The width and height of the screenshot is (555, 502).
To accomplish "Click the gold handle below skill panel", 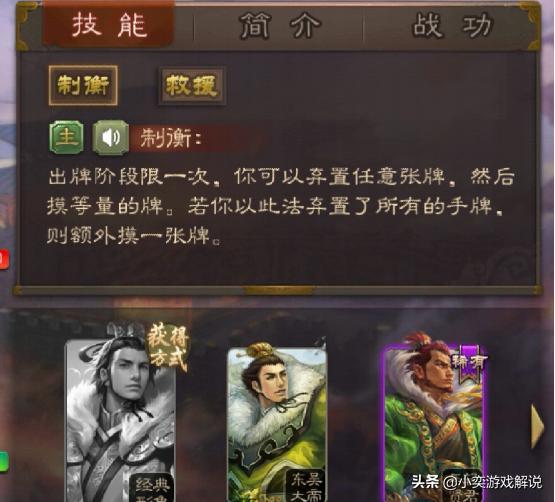I will [279, 291].
